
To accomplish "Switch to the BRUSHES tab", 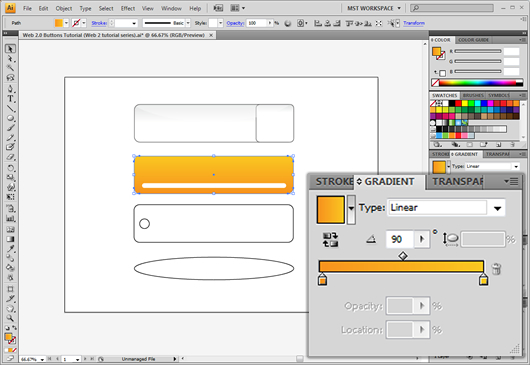I will (473, 95).
